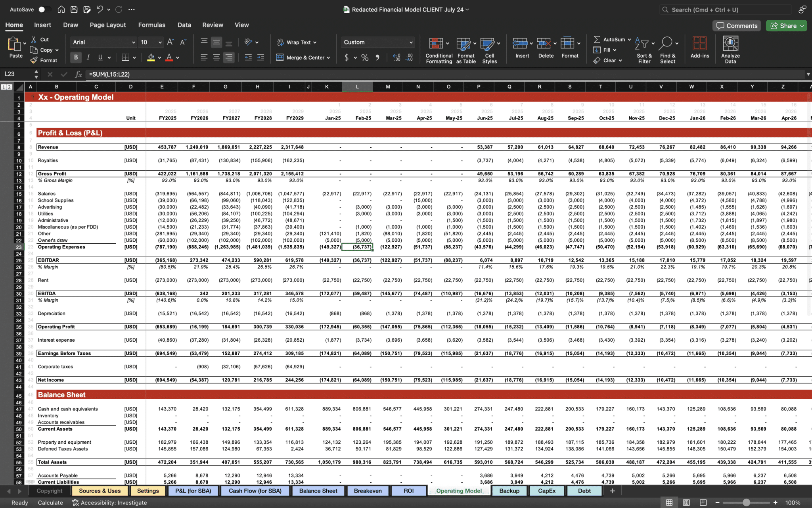The height and width of the screenshot is (508, 812).
Task: Open the Paste clipboard icon
Action: click(14, 44)
